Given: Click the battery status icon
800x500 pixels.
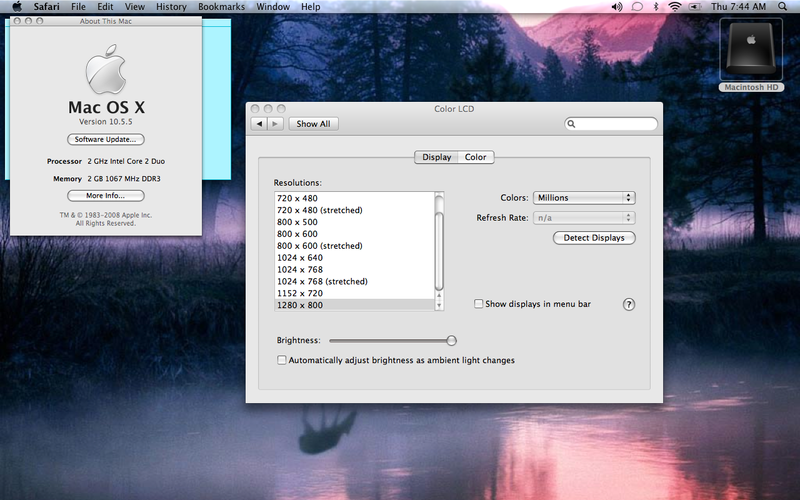Looking at the screenshot, I should 695,7.
